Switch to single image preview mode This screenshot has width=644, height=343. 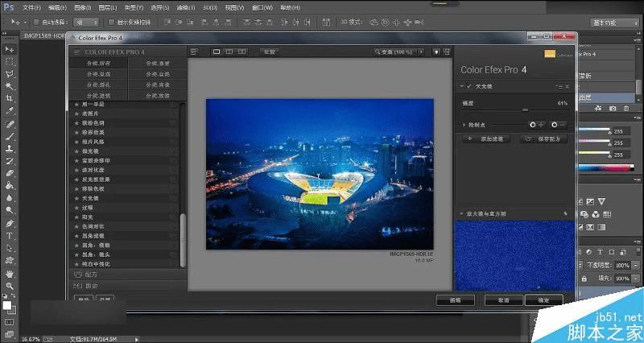217,52
